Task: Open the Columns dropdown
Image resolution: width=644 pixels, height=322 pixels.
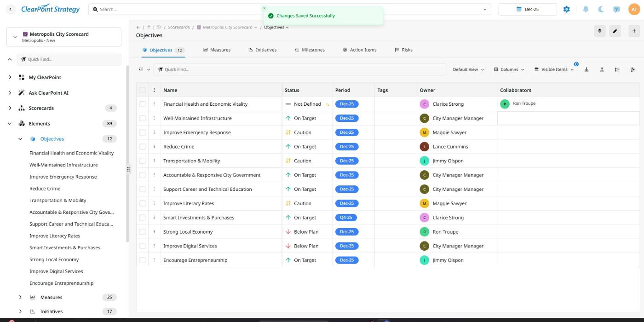Action: click(509, 69)
